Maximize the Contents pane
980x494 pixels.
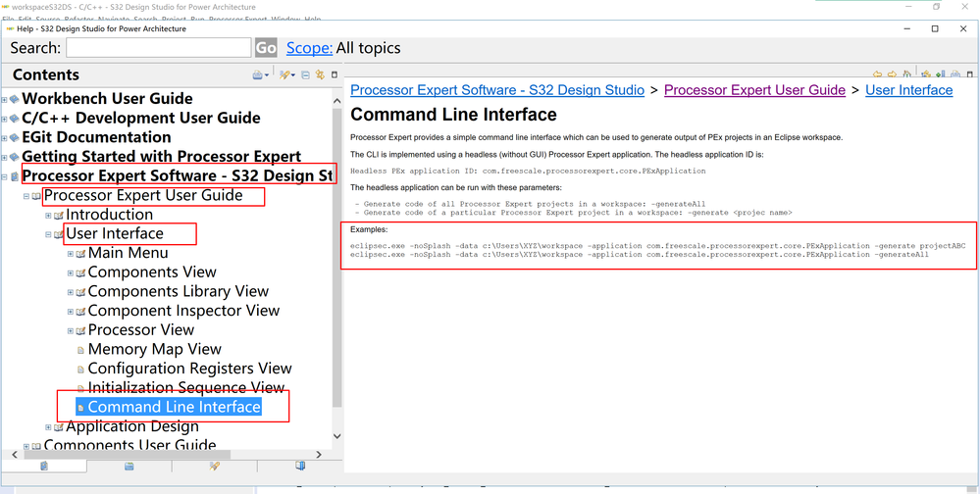335,74
